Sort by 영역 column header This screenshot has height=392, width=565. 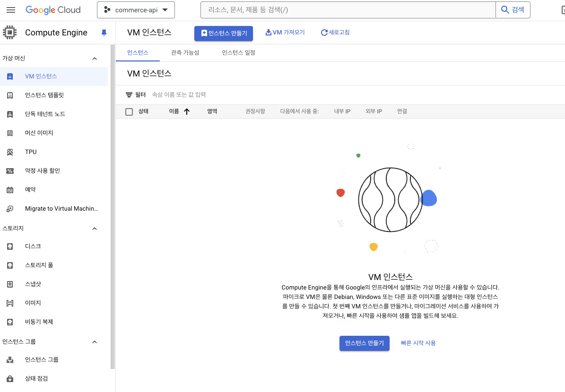(212, 111)
